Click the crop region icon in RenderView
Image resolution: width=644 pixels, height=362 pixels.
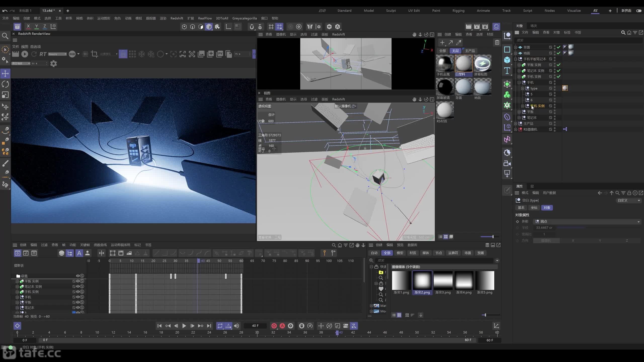[x=94, y=54]
